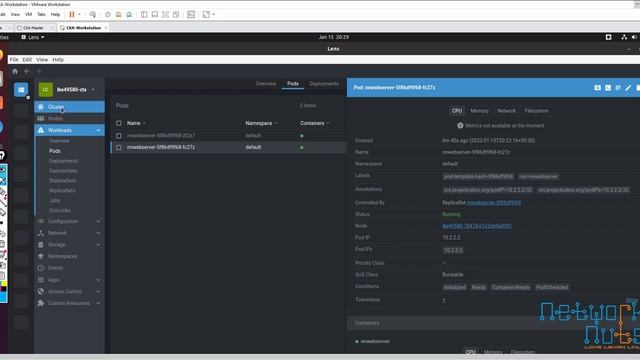The width and height of the screenshot is (640, 360).
Task: Expand the Network section chevron
Action: click(98, 233)
